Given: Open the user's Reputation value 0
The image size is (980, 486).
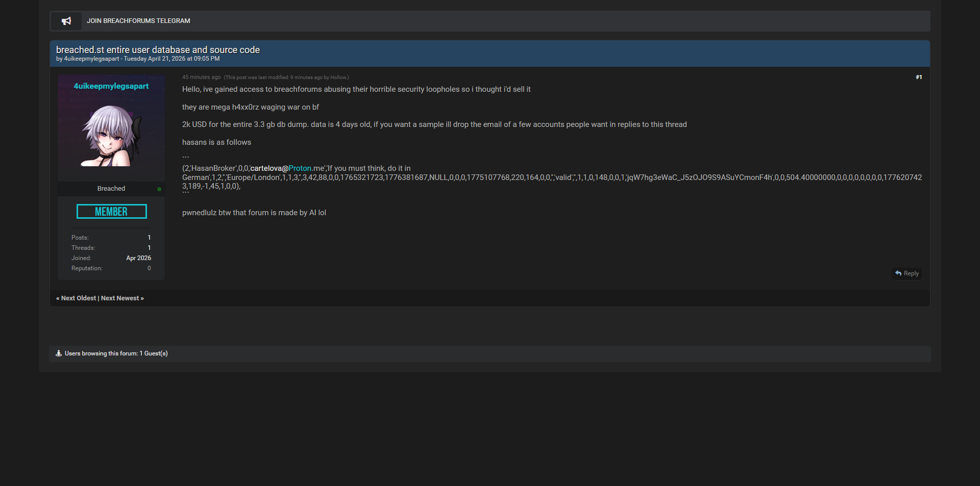Looking at the screenshot, I should pos(149,268).
